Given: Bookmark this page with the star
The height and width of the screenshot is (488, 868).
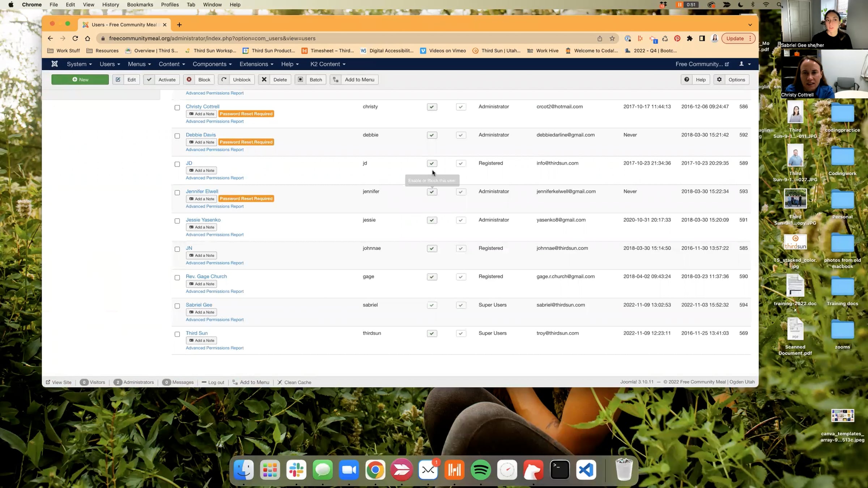Looking at the screenshot, I should point(612,38).
